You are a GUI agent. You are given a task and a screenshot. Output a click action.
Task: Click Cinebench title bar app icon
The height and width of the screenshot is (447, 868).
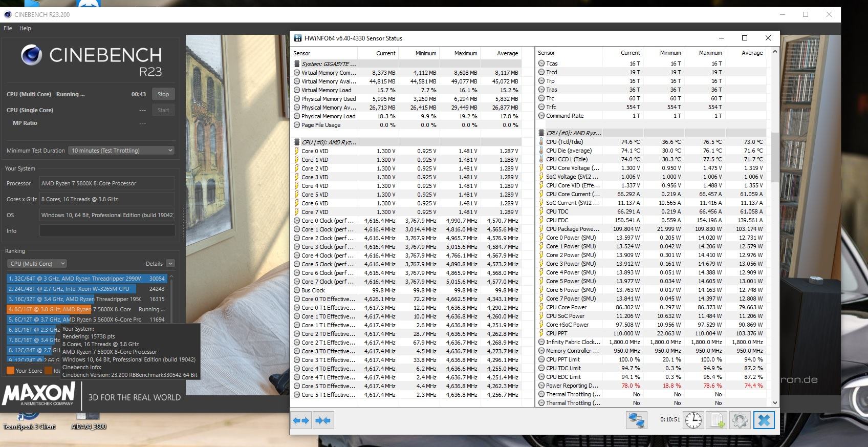(8, 14)
